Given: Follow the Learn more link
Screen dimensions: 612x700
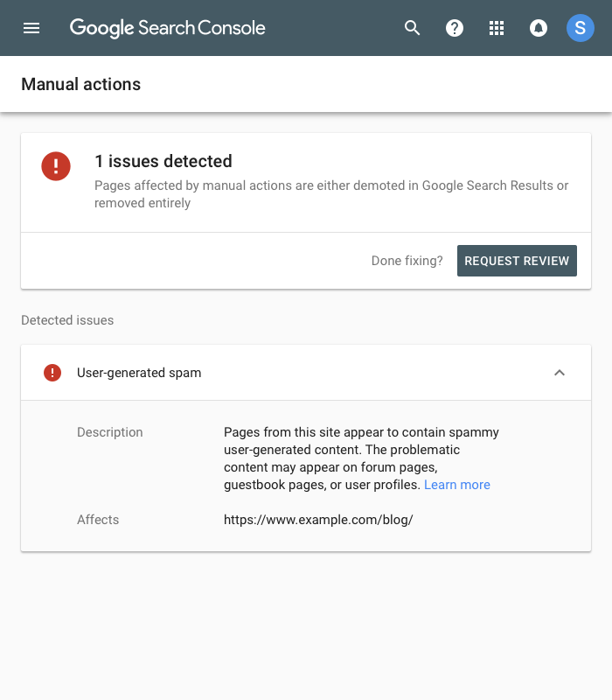Looking at the screenshot, I should tap(456, 485).
